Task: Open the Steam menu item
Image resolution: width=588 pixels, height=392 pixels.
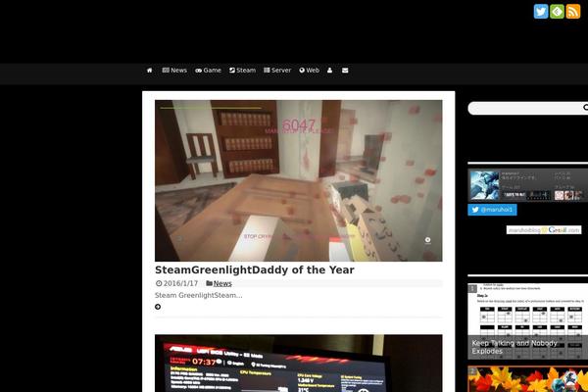Action: 242,71
